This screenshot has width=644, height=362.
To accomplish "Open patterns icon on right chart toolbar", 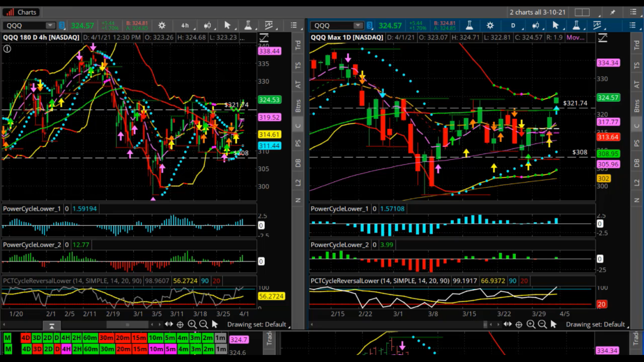I will (597, 25).
